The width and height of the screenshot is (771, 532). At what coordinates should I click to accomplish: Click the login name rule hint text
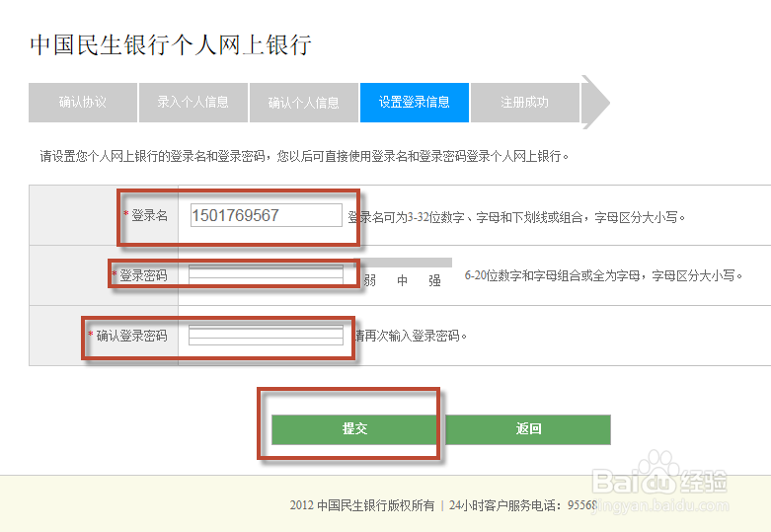pos(516,217)
